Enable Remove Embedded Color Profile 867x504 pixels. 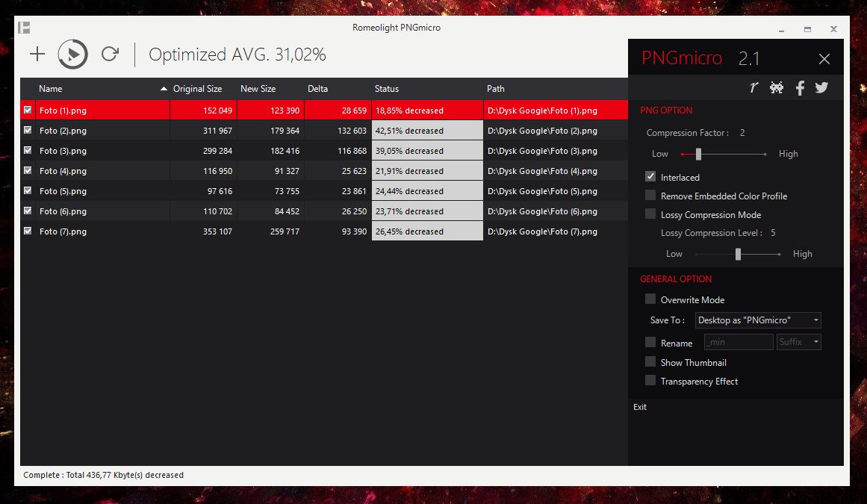tap(650, 195)
